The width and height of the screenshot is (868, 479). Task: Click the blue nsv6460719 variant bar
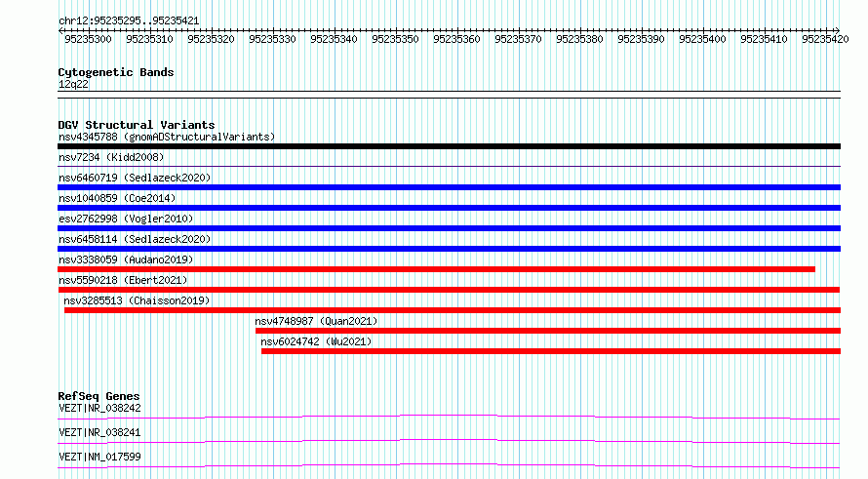coord(449,187)
